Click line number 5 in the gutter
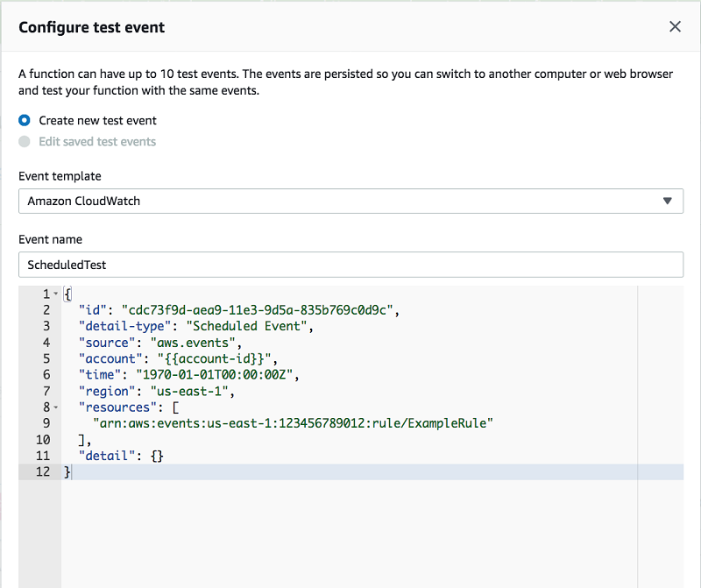This screenshot has height=588, width=701. 46,358
